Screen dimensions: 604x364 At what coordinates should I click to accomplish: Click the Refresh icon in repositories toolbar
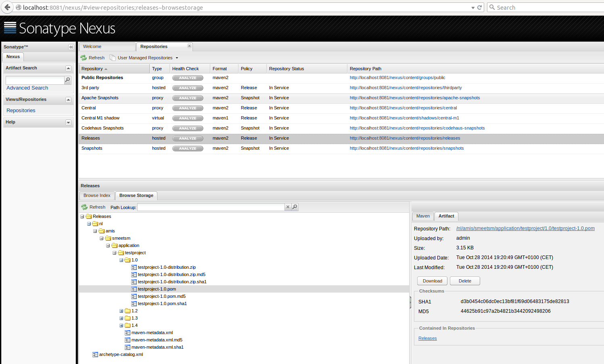tap(84, 58)
